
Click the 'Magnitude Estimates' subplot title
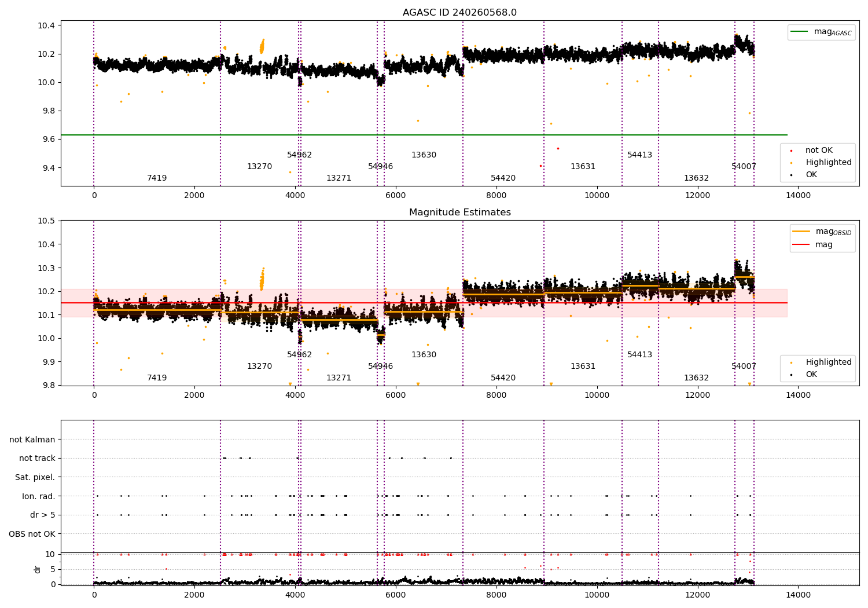459,213
